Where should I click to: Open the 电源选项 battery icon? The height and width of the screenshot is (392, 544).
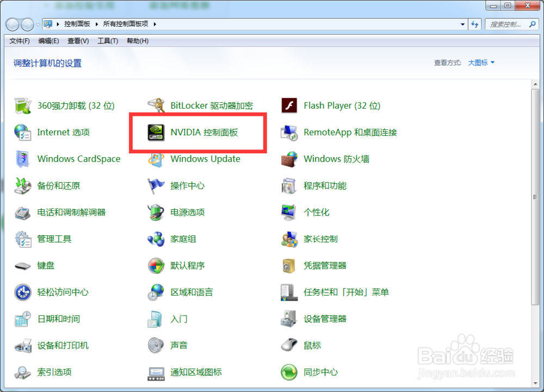tap(156, 212)
